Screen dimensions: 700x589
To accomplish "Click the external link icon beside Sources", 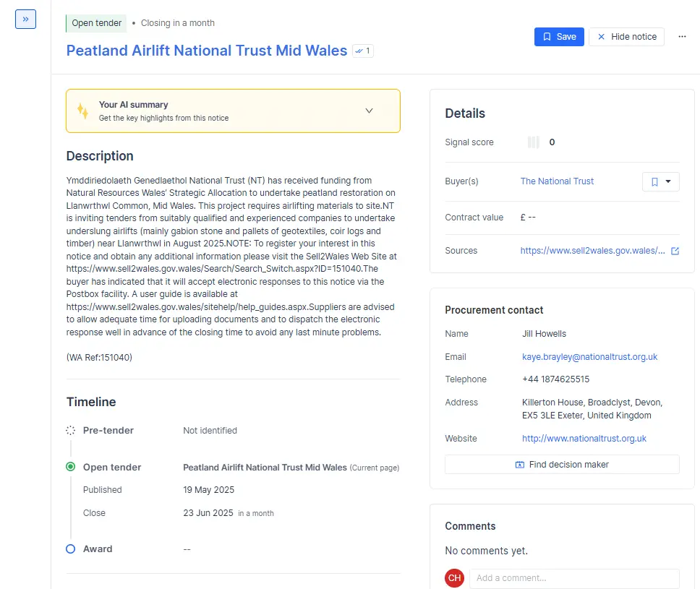I will tap(675, 251).
